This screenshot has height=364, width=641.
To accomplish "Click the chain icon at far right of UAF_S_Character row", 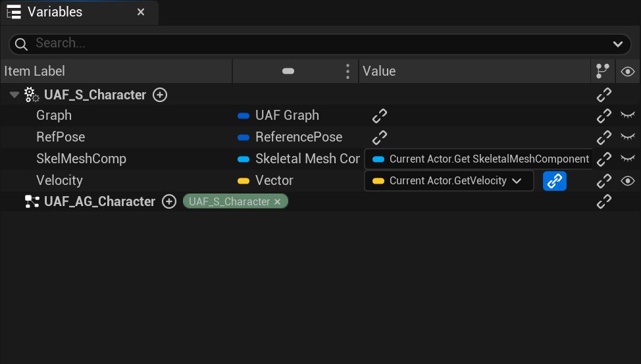I will click(x=603, y=95).
